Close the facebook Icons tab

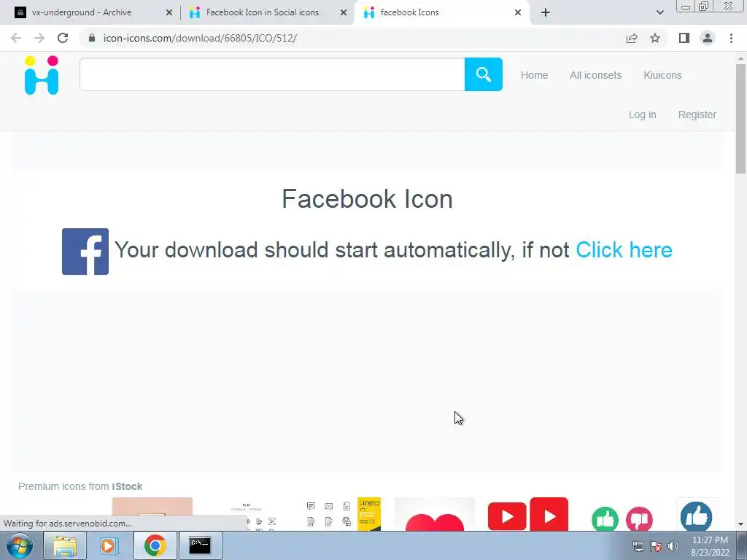coord(518,12)
